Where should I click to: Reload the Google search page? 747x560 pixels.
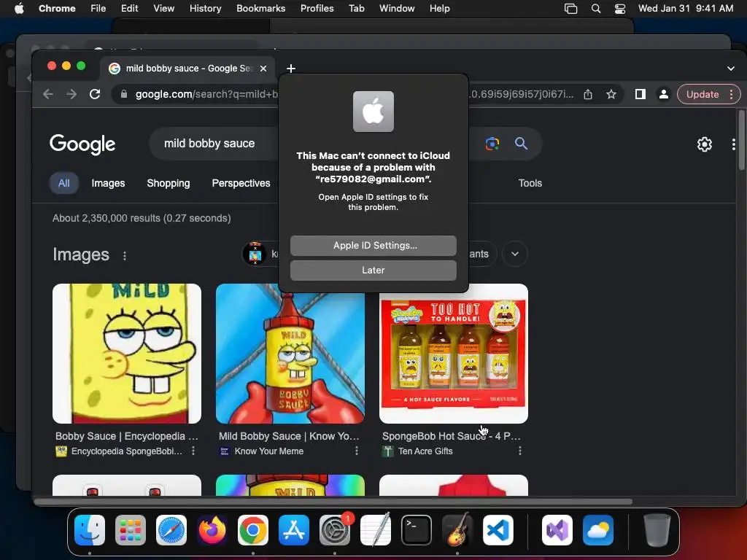(x=95, y=94)
